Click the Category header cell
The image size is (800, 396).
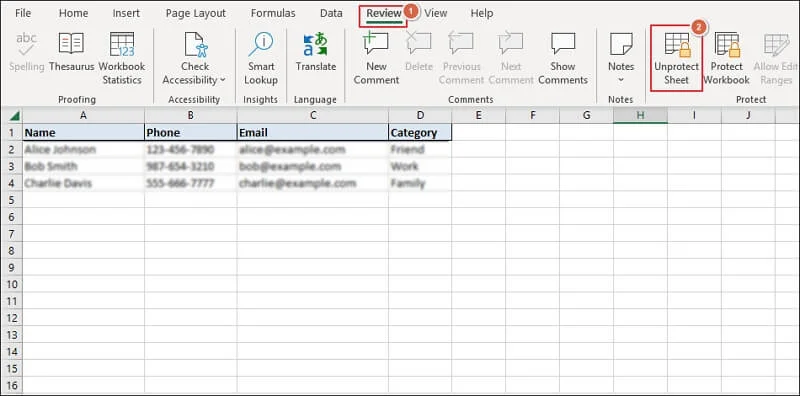pyautogui.click(x=420, y=133)
